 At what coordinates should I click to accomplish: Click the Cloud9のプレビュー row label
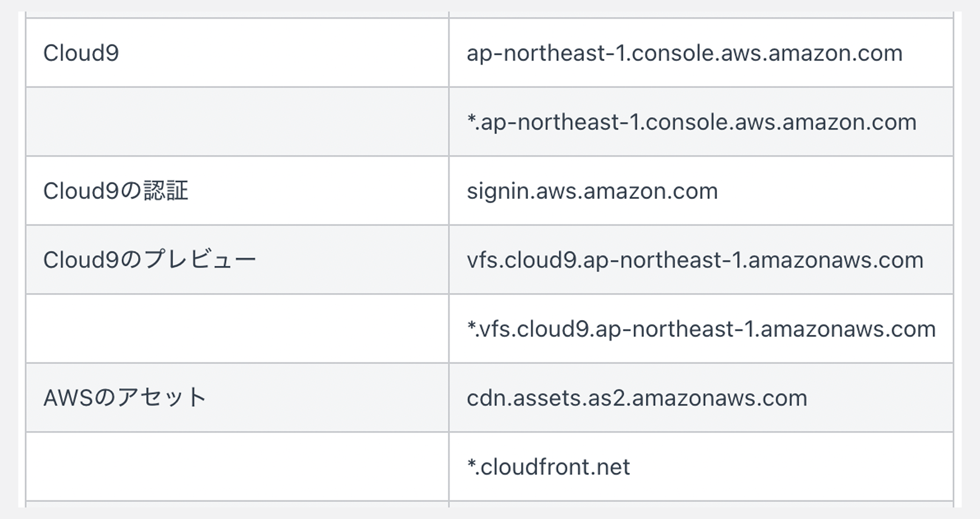point(150,260)
